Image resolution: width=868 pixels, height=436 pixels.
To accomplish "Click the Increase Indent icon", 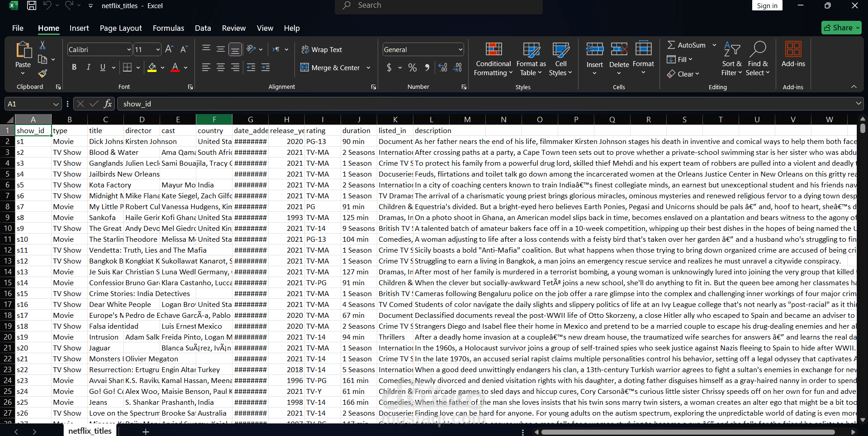I will click(266, 67).
